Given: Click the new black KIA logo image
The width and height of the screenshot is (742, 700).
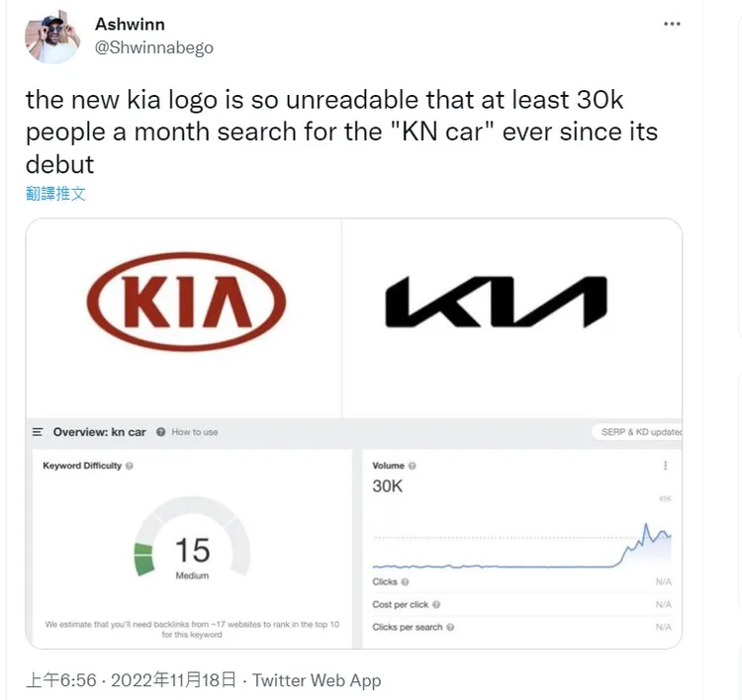Looking at the screenshot, I should click(495, 302).
